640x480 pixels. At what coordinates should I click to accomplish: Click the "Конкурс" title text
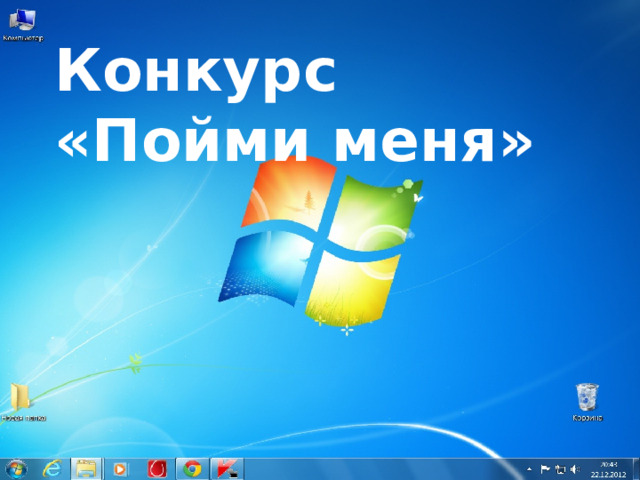pyautogui.click(x=196, y=74)
